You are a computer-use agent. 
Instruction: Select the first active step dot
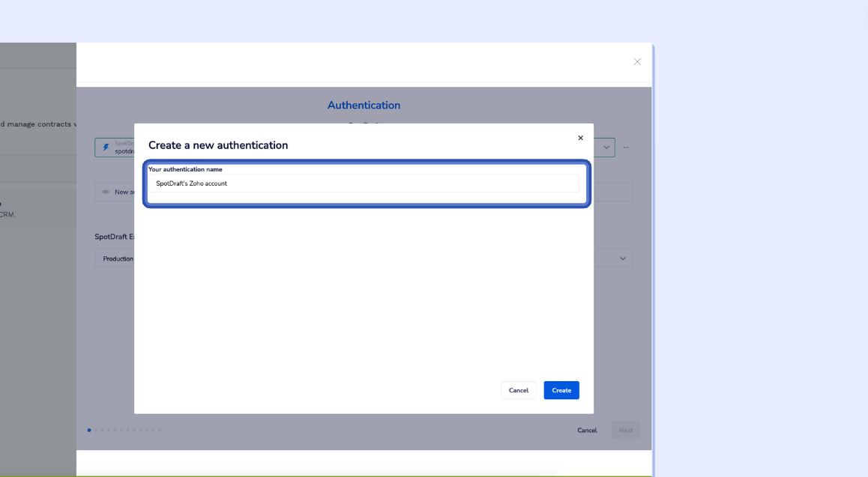point(89,431)
